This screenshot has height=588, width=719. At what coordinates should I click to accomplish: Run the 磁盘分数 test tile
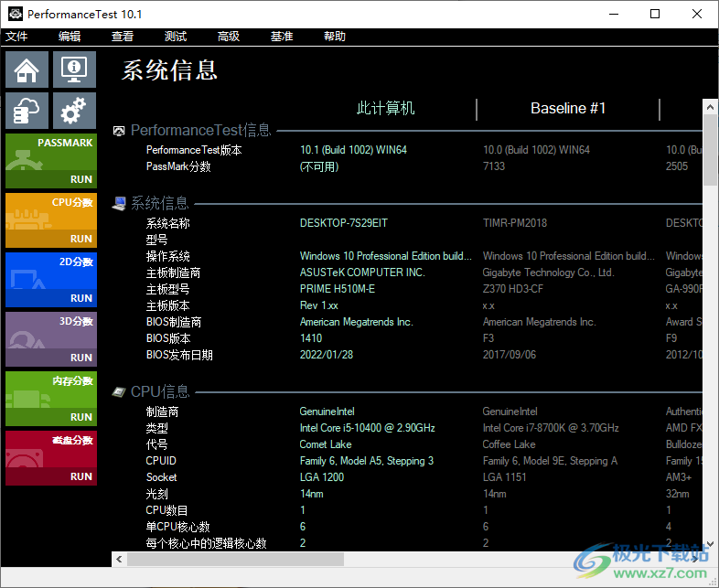click(51, 458)
